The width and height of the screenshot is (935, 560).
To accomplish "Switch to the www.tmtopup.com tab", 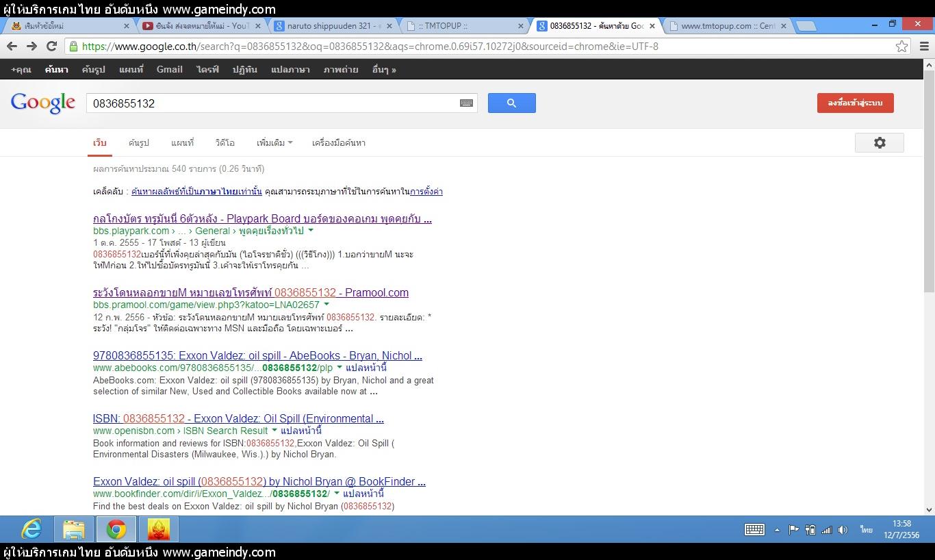I will pyautogui.click(x=726, y=26).
